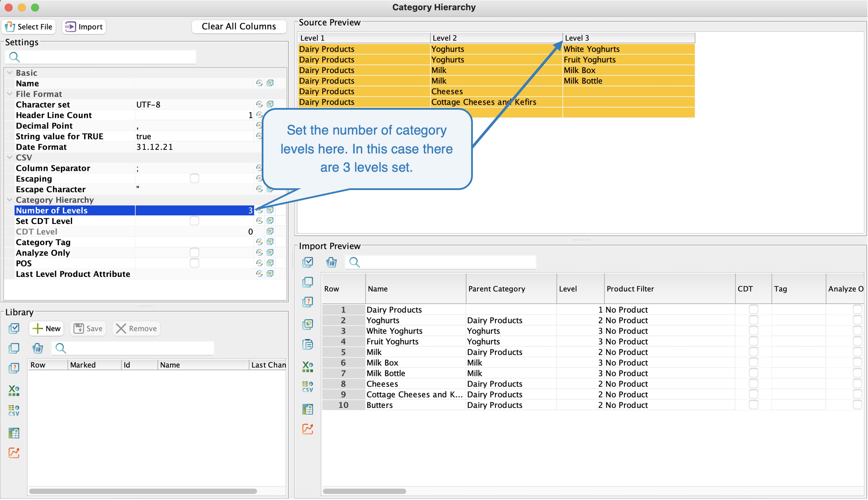Click the Parent Category column header

coord(511,289)
